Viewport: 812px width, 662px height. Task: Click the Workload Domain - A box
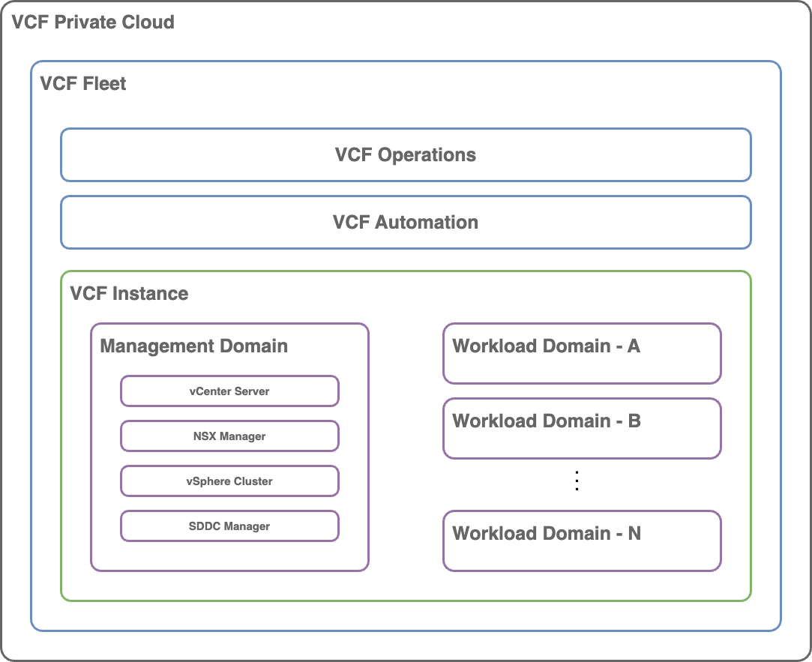[582, 353]
